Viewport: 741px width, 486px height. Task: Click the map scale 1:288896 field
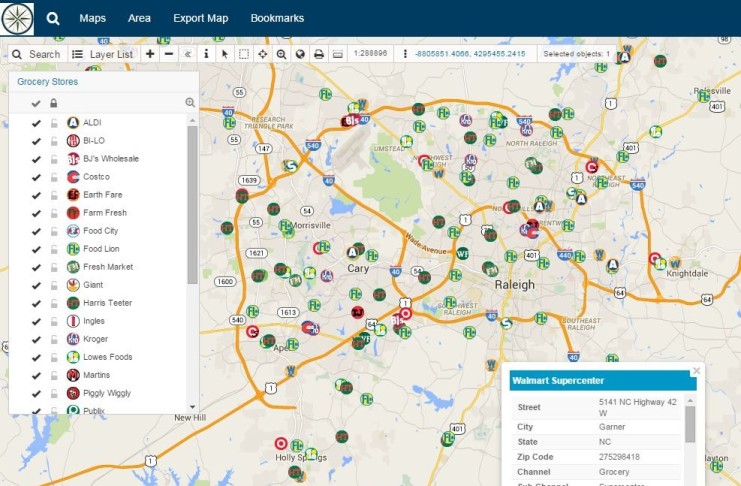tap(370, 53)
